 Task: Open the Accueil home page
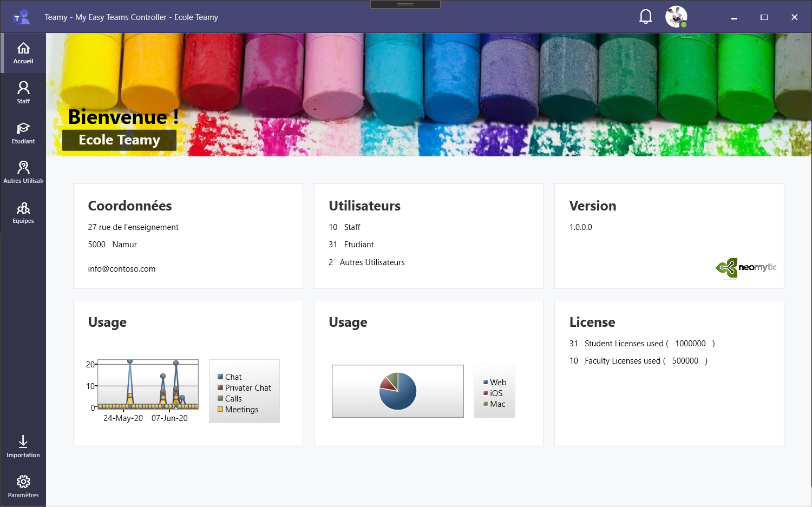pos(23,53)
